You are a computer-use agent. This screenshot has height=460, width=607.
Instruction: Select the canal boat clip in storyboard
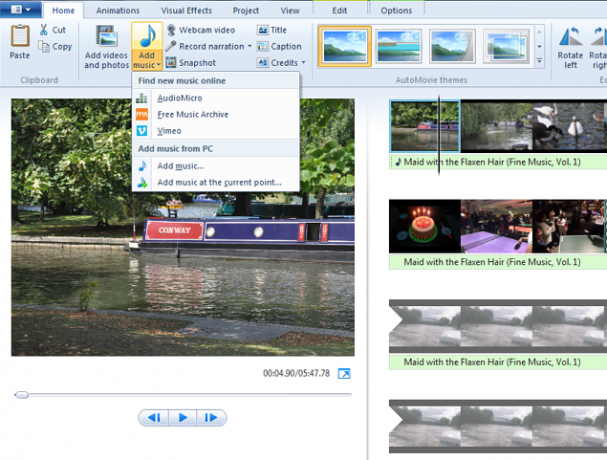pyautogui.click(x=425, y=126)
